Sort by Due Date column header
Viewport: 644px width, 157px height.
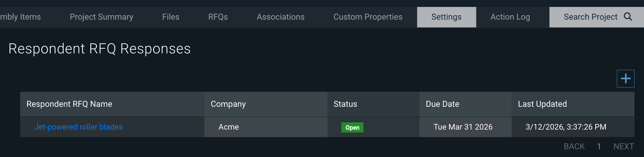pos(442,104)
